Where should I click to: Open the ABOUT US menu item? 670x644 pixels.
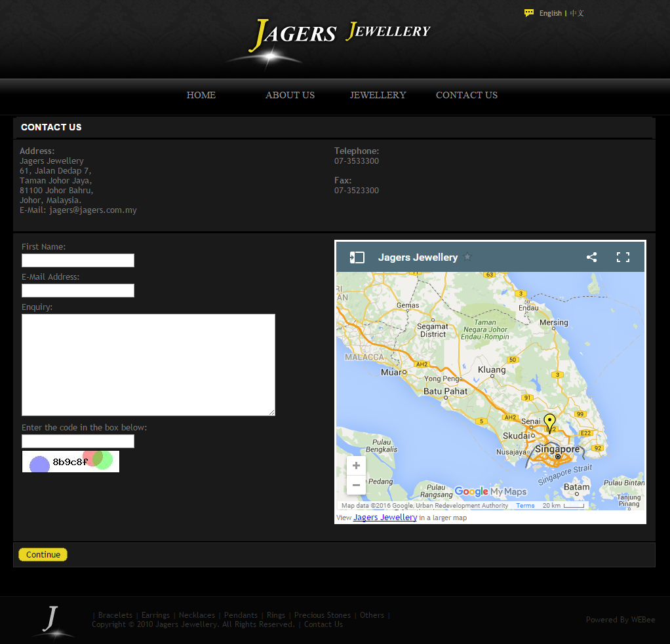[x=290, y=95]
